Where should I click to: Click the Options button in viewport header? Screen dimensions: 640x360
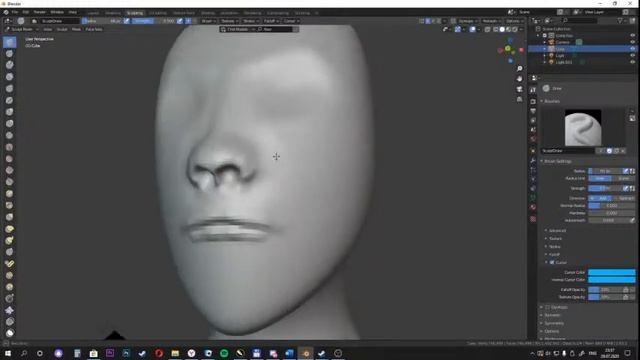tap(513, 21)
